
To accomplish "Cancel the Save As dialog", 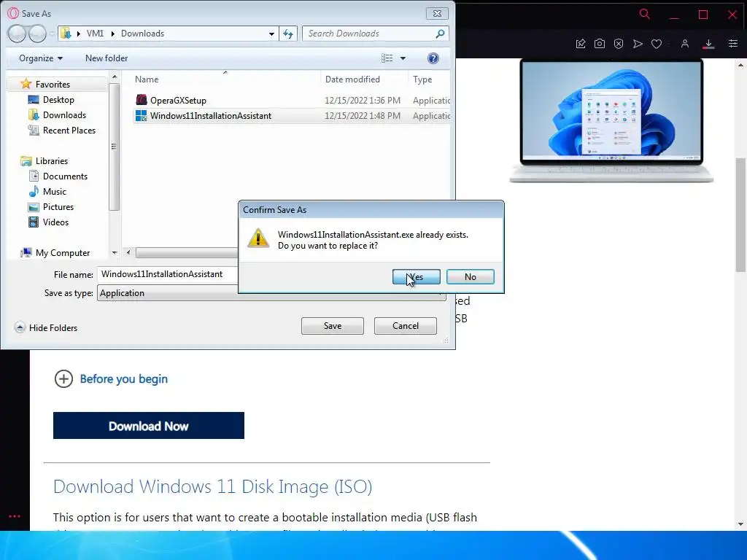I will [x=406, y=326].
